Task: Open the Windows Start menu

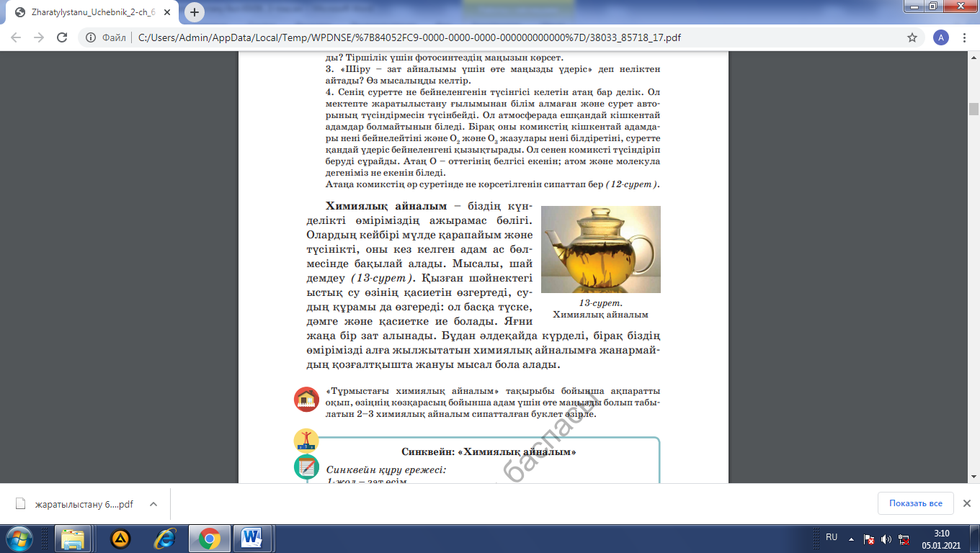Action: (x=19, y=538)
